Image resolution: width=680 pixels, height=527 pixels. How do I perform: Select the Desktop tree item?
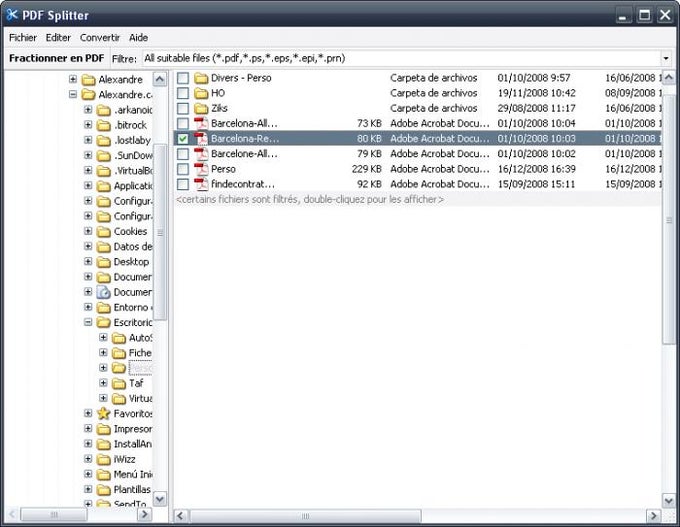(x=131, y=262)
